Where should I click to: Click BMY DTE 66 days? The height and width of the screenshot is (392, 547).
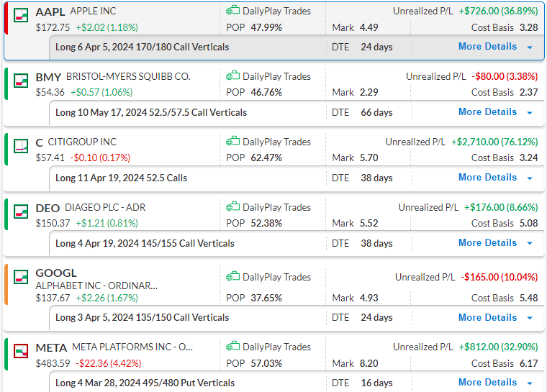pos(376,112)
